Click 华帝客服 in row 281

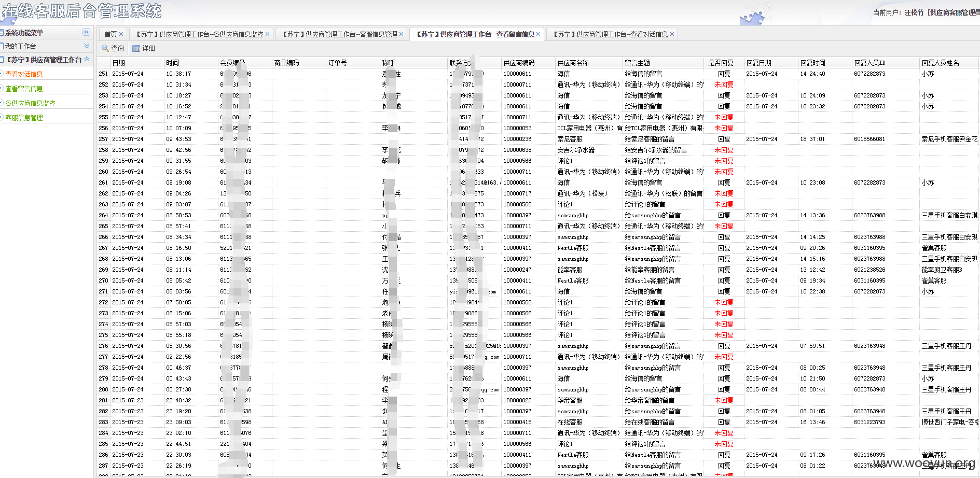click(570, 400)
